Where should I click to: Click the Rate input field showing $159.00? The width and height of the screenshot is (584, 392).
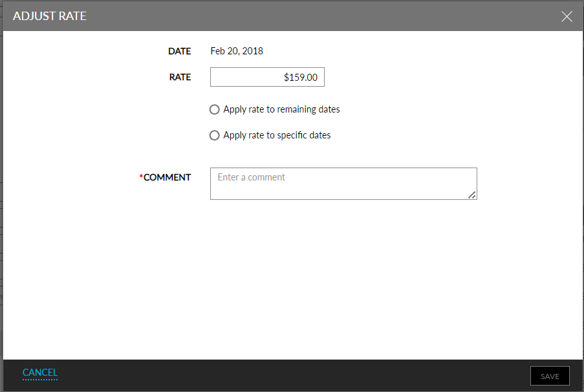point(267,77)
